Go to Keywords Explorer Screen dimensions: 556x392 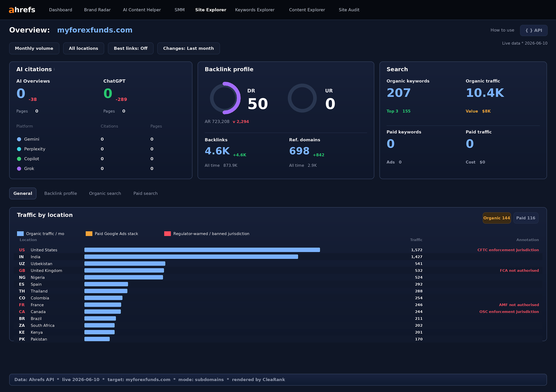[255, 10]
